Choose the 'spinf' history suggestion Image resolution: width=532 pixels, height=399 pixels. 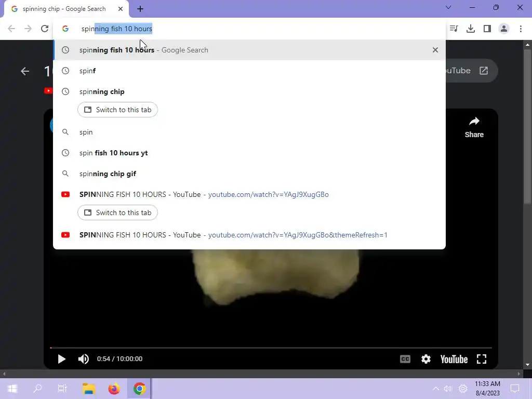(x=249, y=71)
